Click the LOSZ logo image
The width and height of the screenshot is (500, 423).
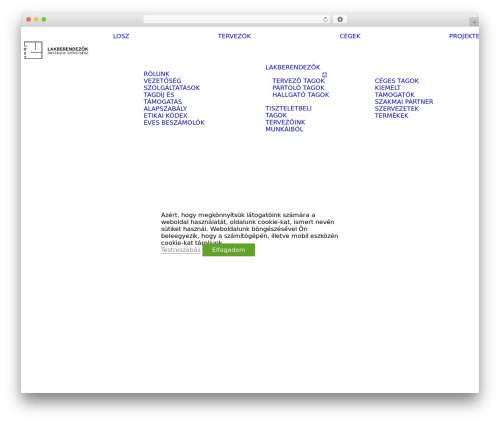tap(56, 50)
